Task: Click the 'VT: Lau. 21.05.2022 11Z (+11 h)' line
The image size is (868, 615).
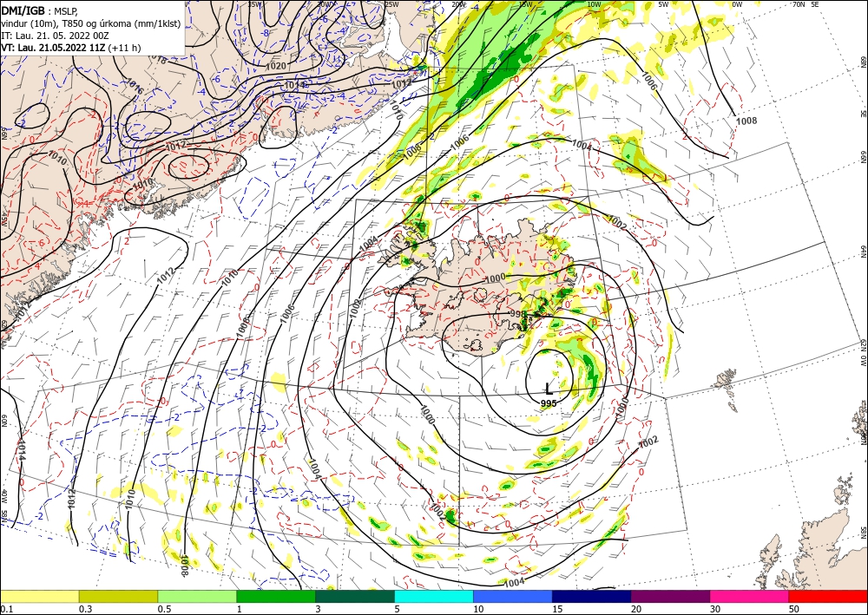Action: pos(71,48)
